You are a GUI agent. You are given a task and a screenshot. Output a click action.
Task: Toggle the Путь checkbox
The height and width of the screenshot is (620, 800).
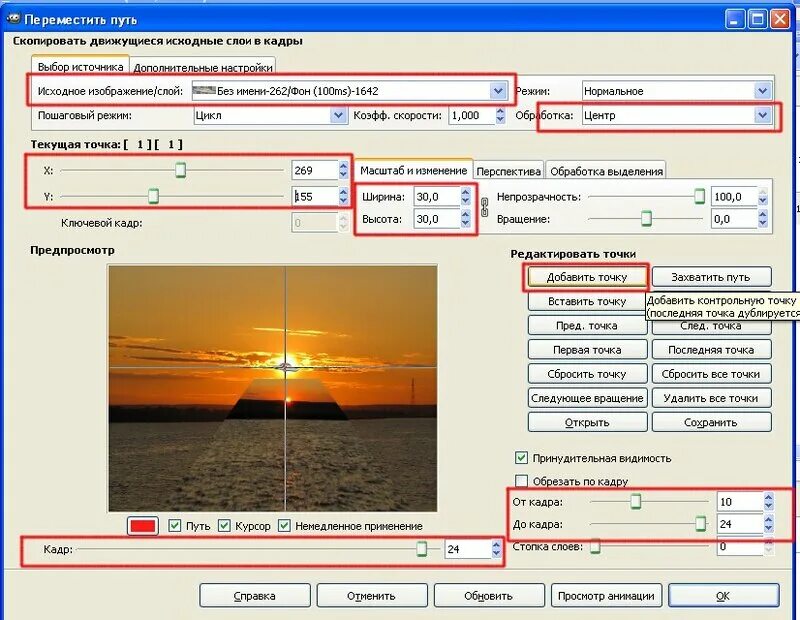tap(174, 526)
